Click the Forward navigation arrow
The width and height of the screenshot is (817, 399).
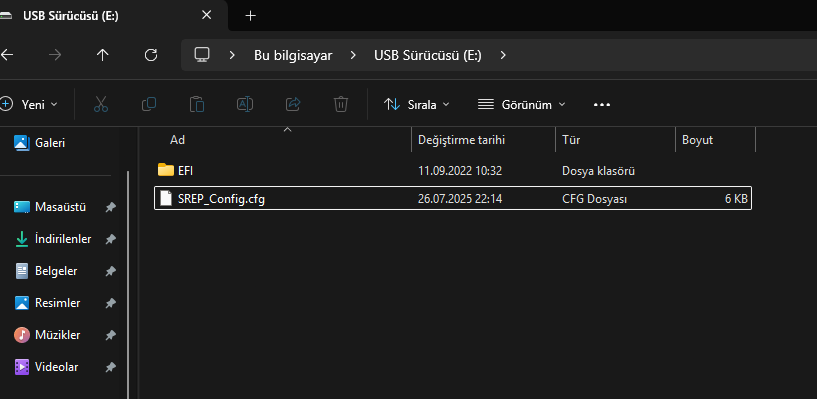pyautogui.click(x=55, y=55)
